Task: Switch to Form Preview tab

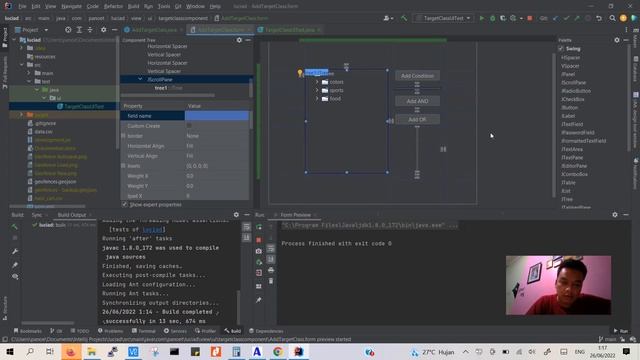Action: [296, 215]
